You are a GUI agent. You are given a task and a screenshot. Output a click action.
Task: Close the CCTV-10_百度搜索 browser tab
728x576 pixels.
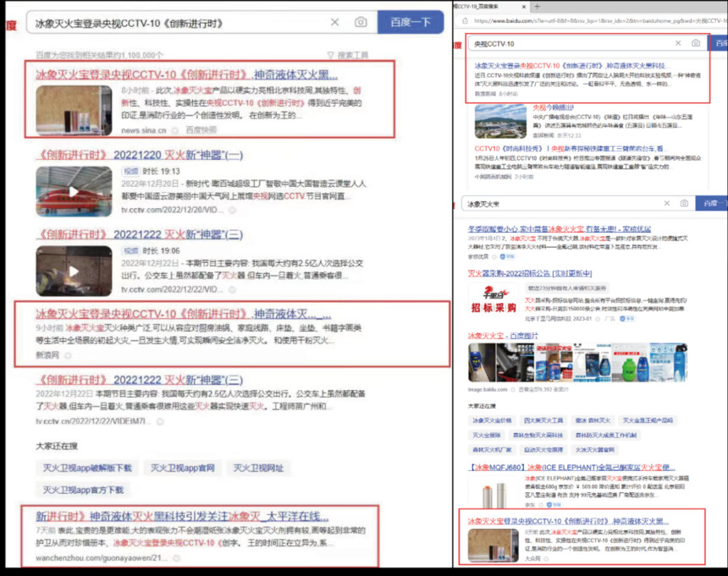[x=524, y=7]
